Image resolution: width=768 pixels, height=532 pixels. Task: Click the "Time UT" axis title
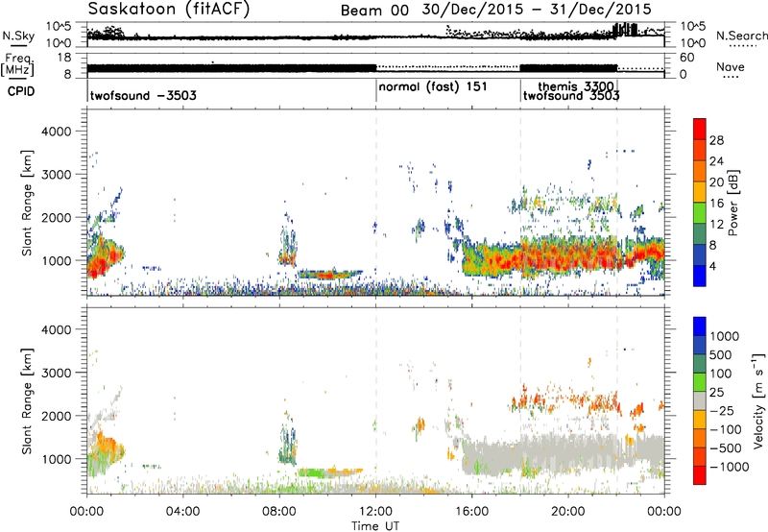[375, 526]
